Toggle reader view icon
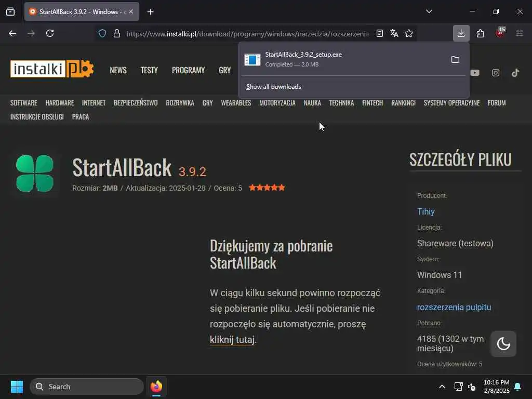This screenshot has height=399, width=532. tap(380, 34)
